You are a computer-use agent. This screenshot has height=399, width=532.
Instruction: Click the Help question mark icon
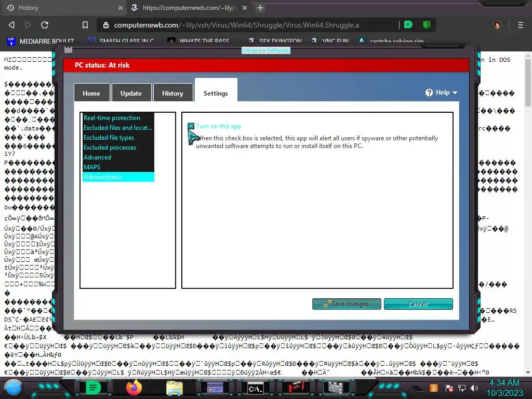click(429, 92)
